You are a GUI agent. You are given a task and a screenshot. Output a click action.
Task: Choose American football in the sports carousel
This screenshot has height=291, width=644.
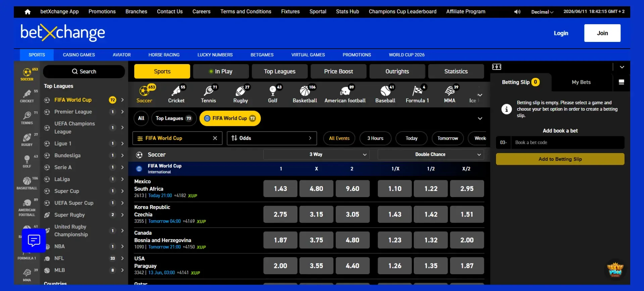(x=345, y=94)
